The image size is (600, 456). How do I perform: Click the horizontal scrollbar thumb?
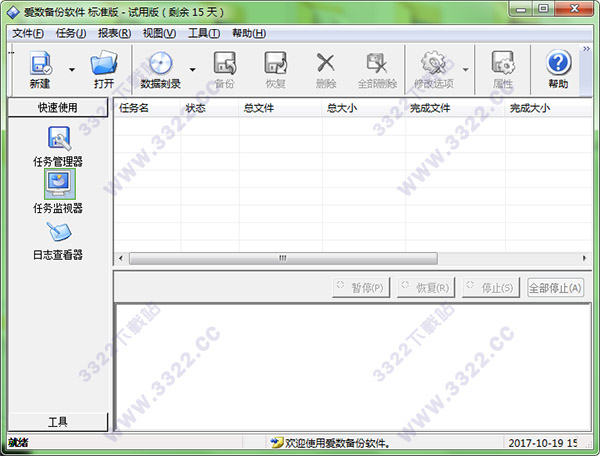coord(283,258)
